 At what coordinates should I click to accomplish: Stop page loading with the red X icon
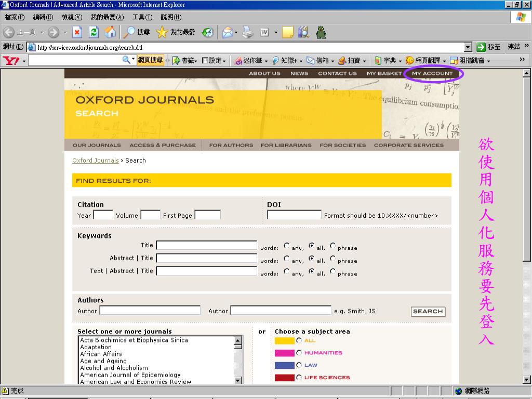click(x=77, y=32)
